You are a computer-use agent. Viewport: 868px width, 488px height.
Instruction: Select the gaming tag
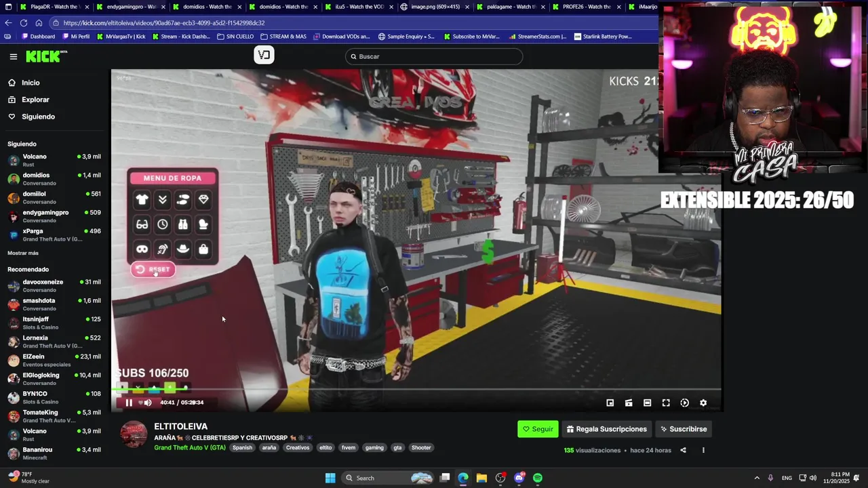tap(374, 447)
